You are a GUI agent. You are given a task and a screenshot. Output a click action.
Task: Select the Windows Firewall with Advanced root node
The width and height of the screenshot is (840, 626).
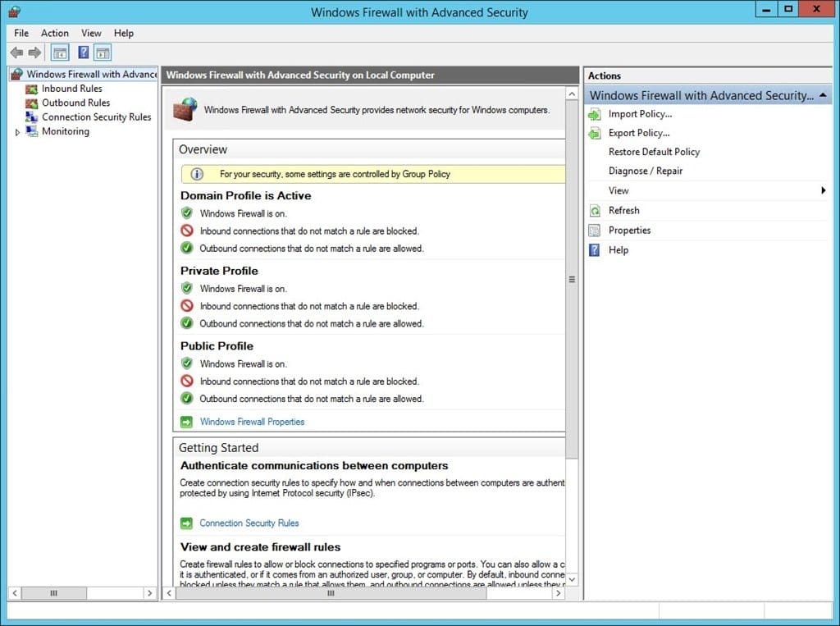(x=91, y=74)
